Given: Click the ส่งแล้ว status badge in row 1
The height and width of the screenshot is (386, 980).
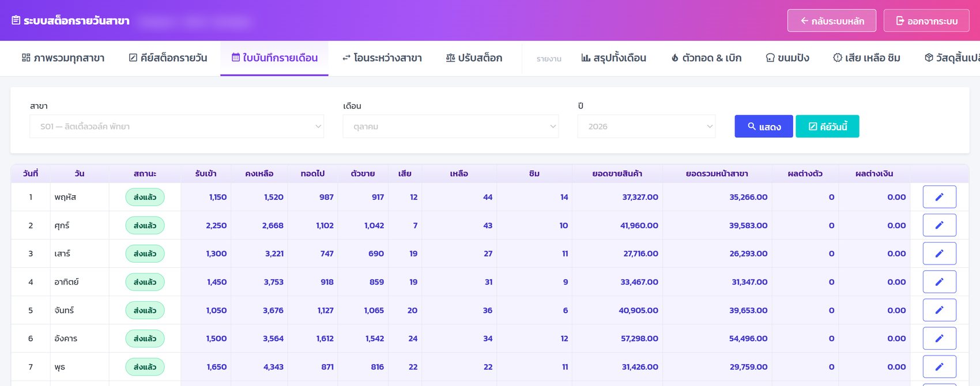Looking at the screenshot, I should click(x=145, y=197).
